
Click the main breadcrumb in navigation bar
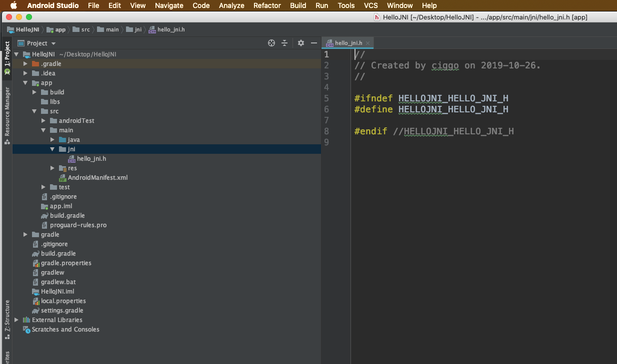(x=108, y=29)
